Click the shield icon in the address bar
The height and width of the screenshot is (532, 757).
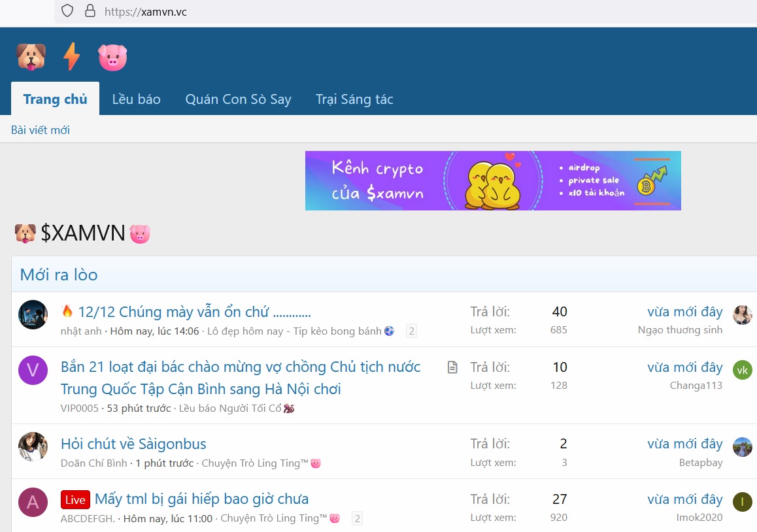tap(66, 11)
